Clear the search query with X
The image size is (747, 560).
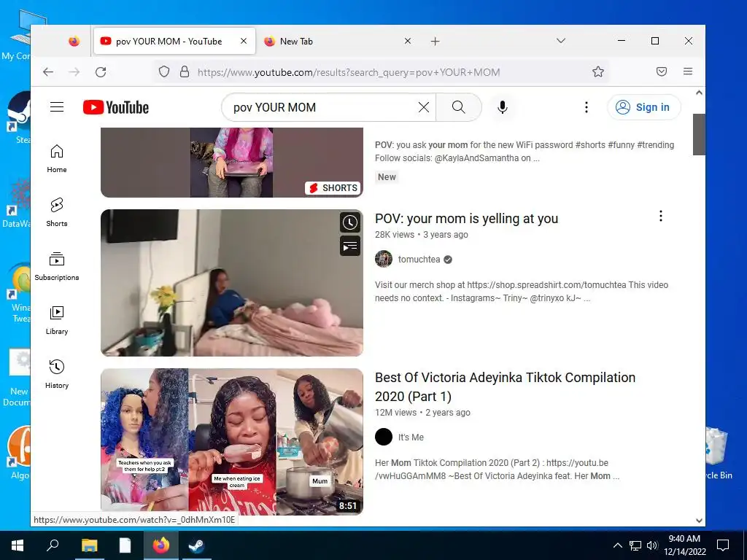424,107
